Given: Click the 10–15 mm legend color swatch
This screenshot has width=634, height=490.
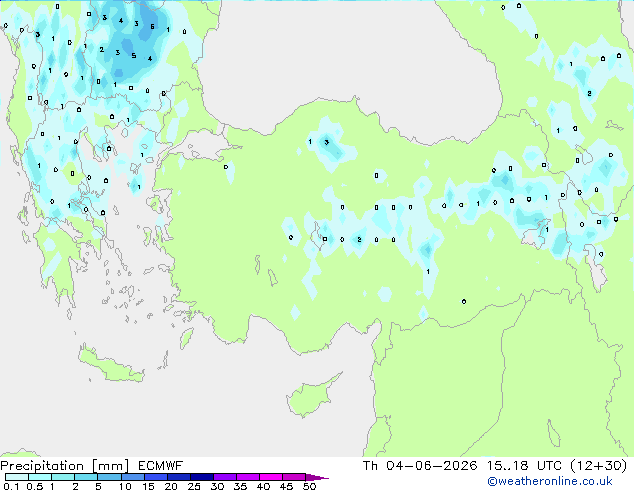Looking at the screenshot, I should [132, 477].
